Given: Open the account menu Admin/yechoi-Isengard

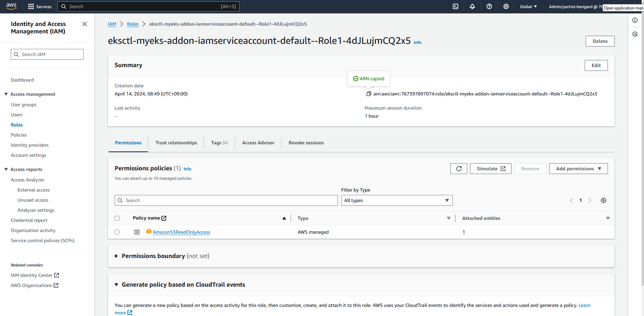Looking at the screenshot, I should coord(576,6).
